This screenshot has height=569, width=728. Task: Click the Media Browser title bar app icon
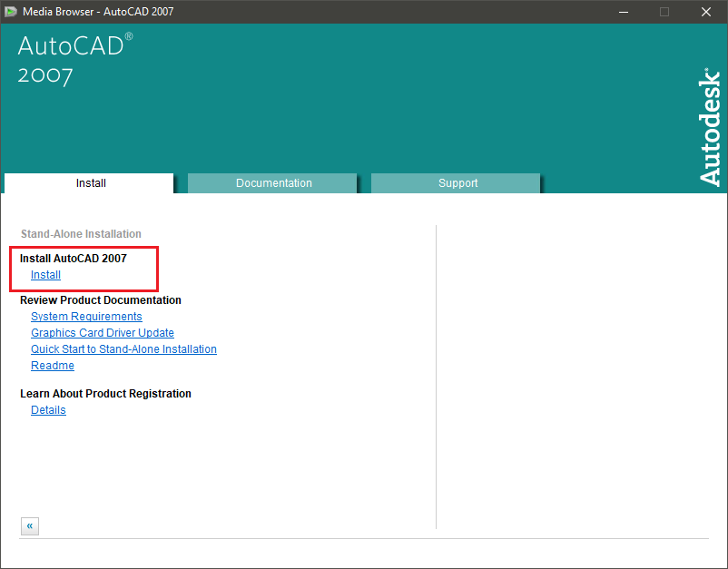[10, 12]
